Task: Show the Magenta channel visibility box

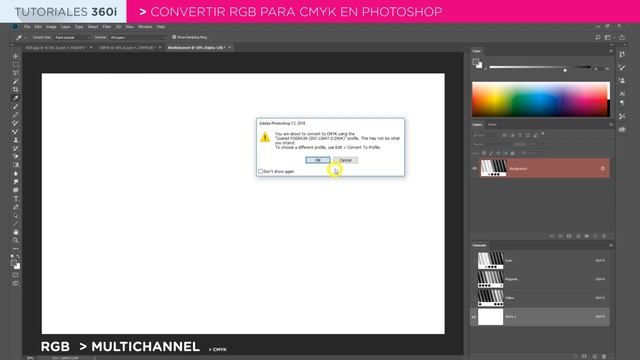Action: point(474,279)
